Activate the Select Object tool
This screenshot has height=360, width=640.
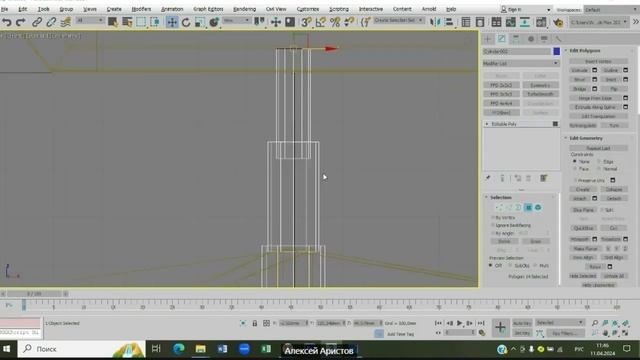coord(113,22)
